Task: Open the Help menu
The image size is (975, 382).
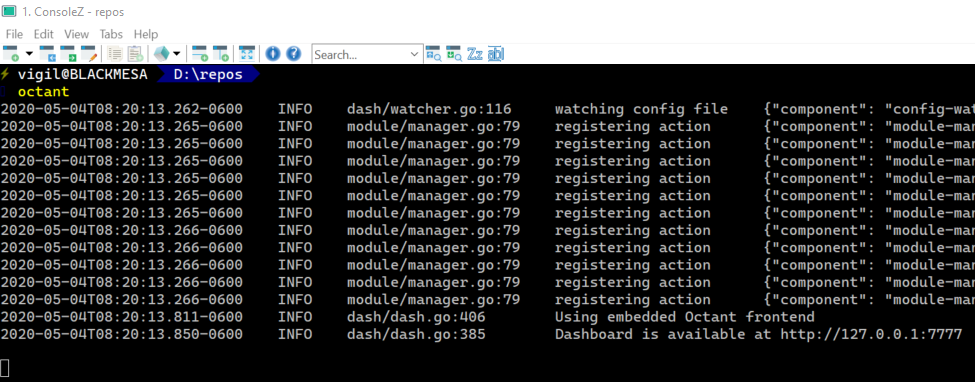Action: tap(146, 34)
